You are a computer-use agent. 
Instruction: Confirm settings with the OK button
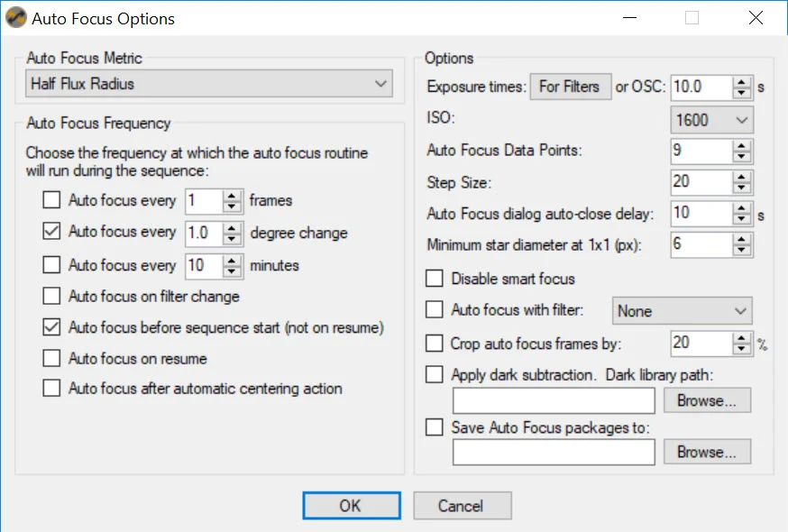pos(352,505)
